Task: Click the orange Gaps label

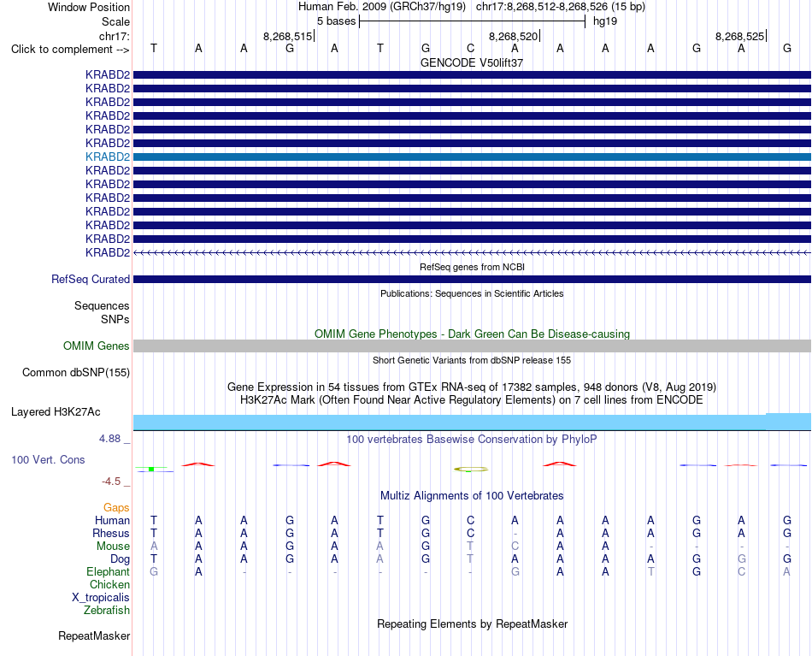Action: pyautogui.click(x=116, y=508)
